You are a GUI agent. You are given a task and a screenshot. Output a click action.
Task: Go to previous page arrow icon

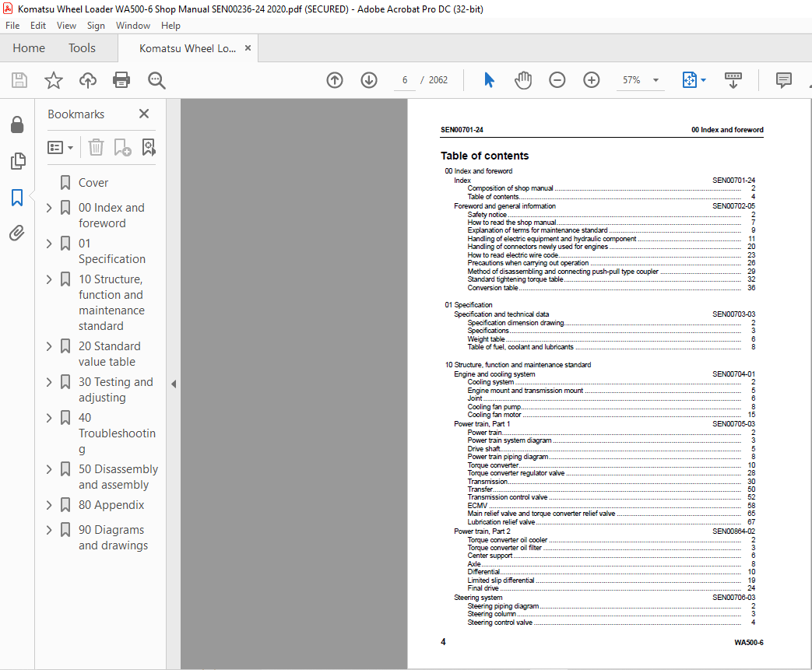tap(335, 80)
